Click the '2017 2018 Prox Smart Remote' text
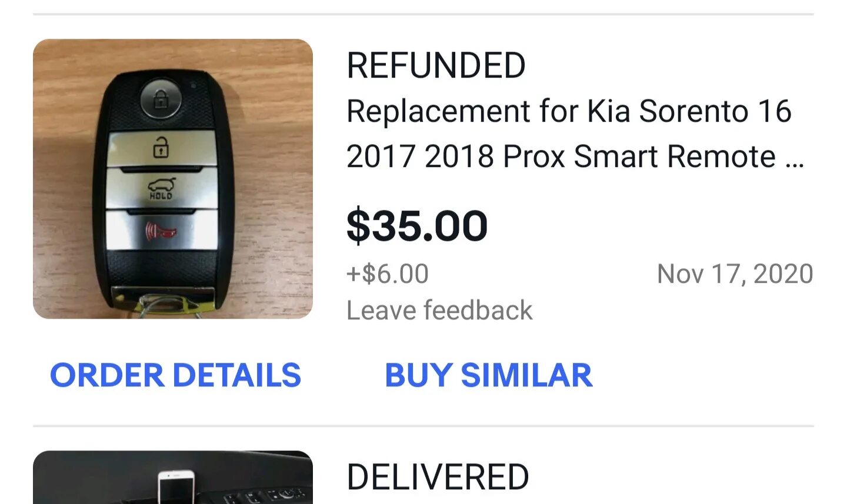 click(561, 156)
